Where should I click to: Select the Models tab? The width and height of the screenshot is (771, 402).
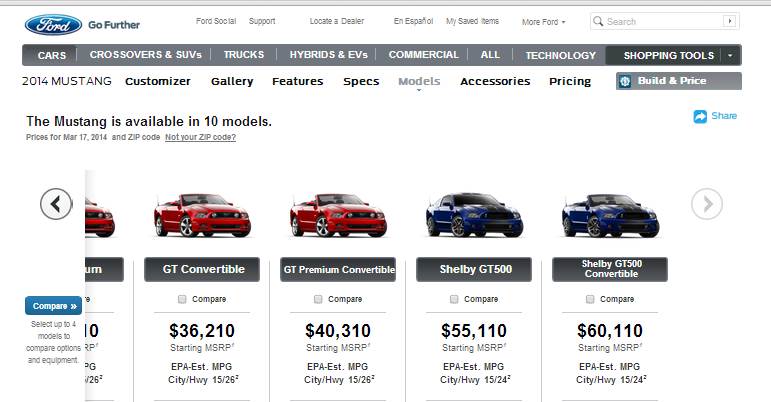[x=419, y=81]
